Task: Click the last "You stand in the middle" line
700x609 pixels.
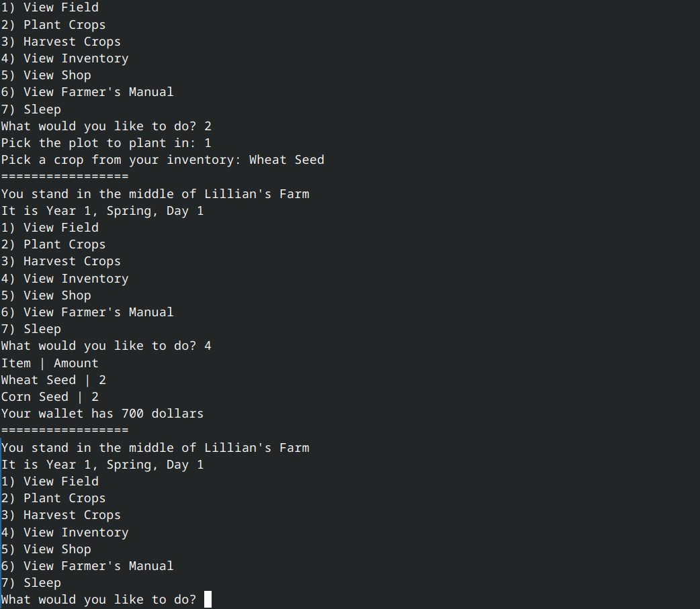Action: (155, 448)
